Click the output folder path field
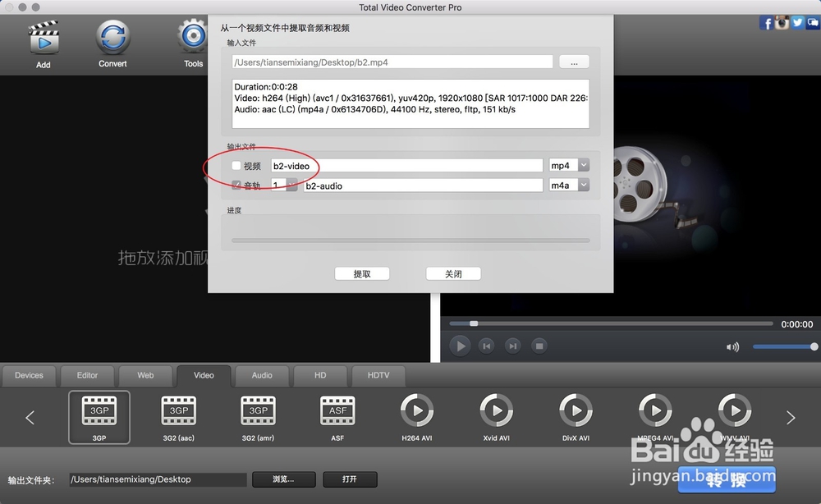 tap(158, 479)
